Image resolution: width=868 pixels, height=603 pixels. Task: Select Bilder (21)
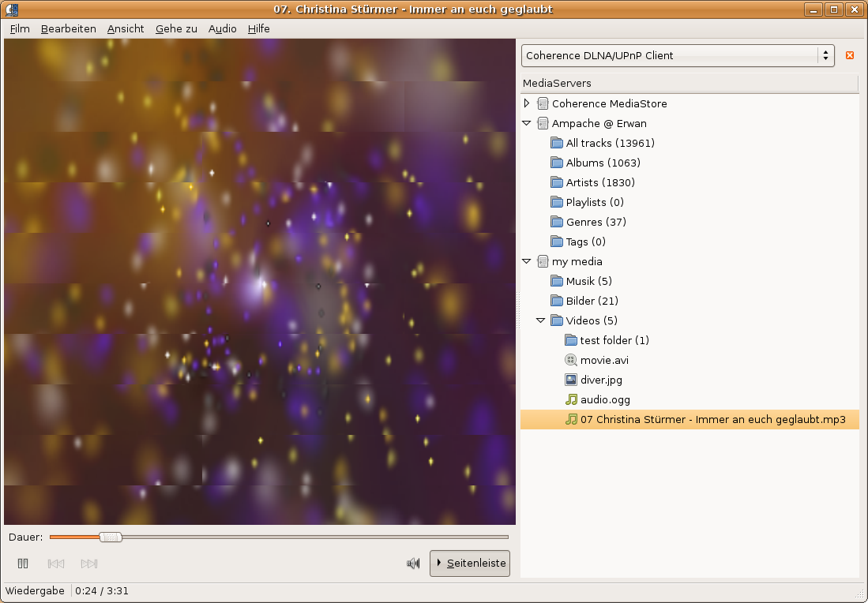pos(592,301)
